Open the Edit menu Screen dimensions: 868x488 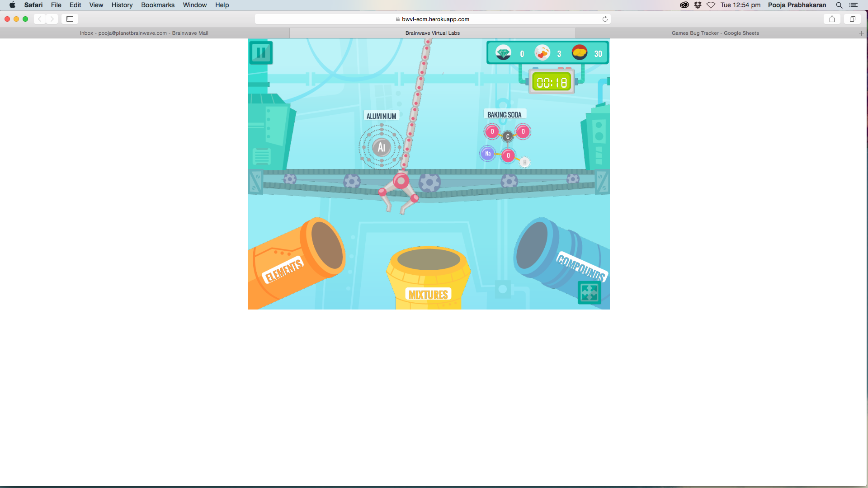coord(75,5)
